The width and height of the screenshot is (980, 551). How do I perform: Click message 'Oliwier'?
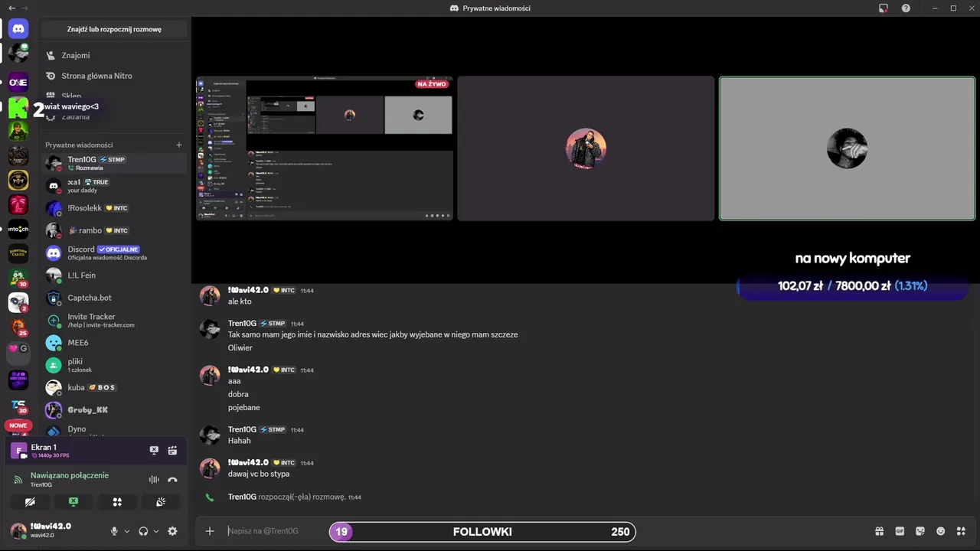[x=240, y=347]
